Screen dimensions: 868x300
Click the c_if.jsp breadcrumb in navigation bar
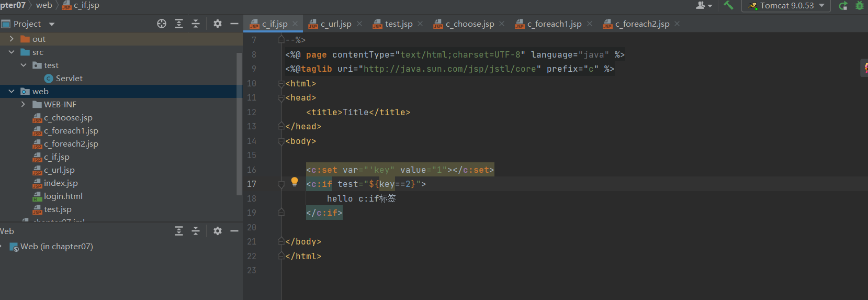[x=81, y=5]
